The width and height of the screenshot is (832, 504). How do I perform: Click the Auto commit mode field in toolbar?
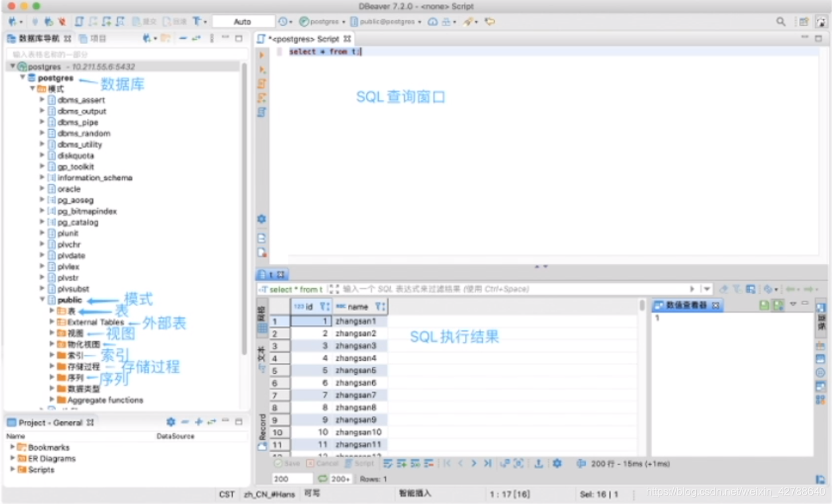click(x=243, y=22)
